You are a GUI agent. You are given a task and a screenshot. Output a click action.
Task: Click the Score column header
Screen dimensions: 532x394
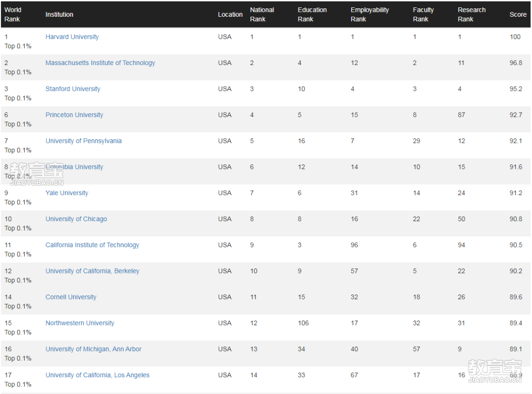click(518, 15)
